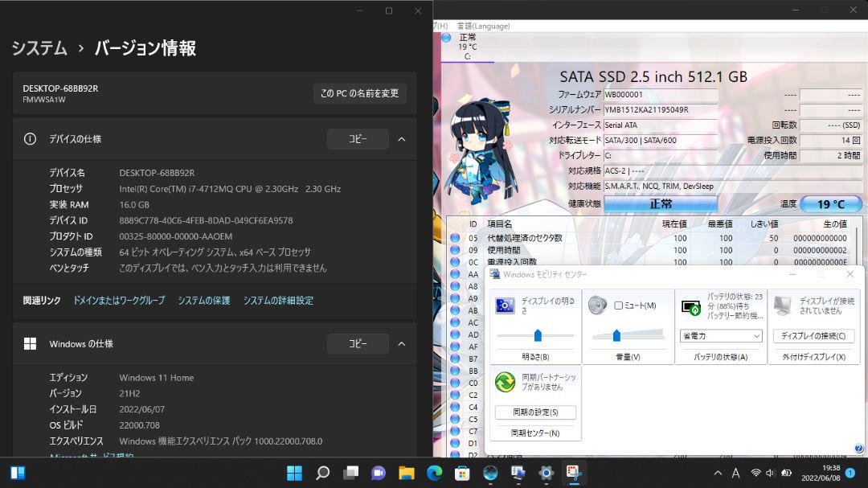Click the volume slider handle

pyautogui.click(x=616, y=335)
